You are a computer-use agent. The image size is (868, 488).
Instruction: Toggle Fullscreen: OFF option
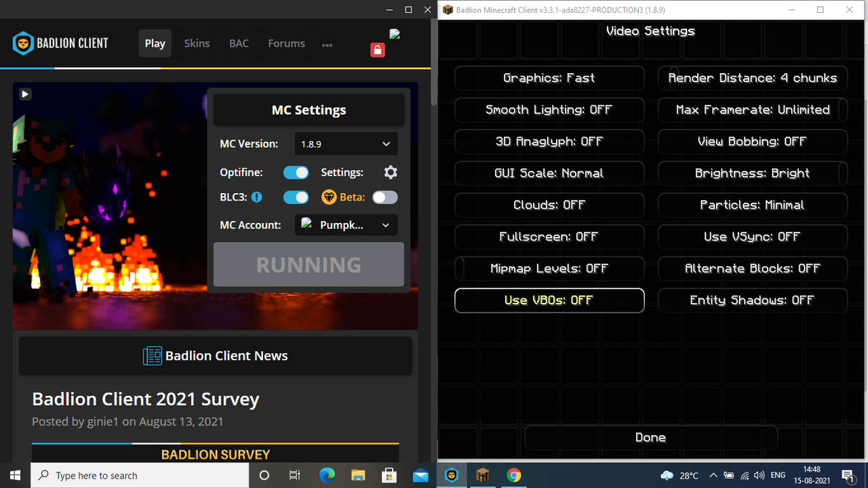(549, 237)
